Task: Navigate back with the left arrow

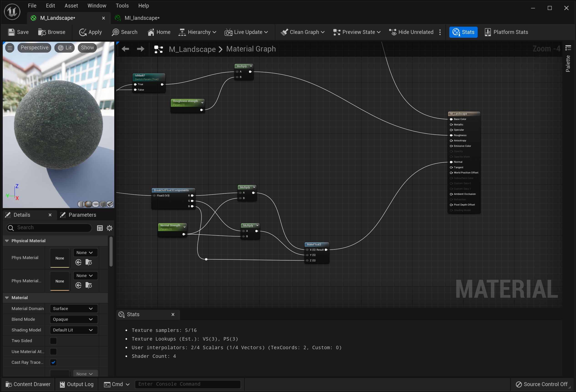Action: coord(125,49)
